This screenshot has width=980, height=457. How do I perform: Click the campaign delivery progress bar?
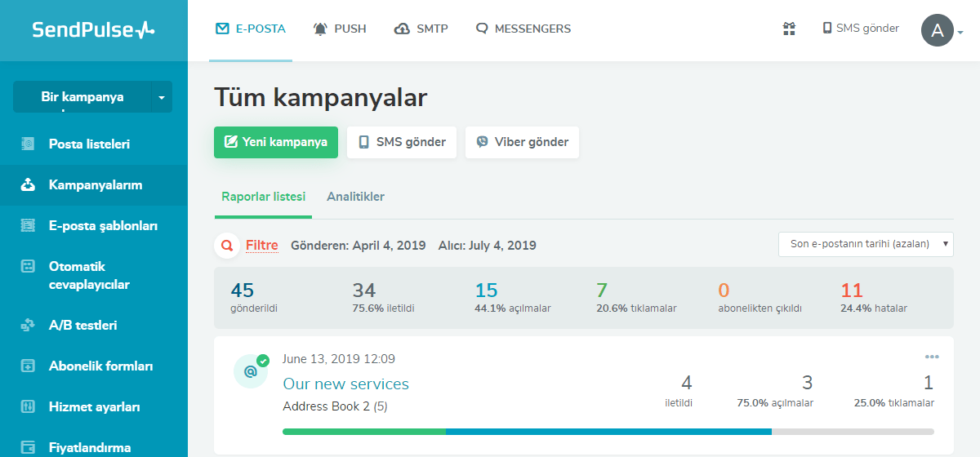pos(608,431)
